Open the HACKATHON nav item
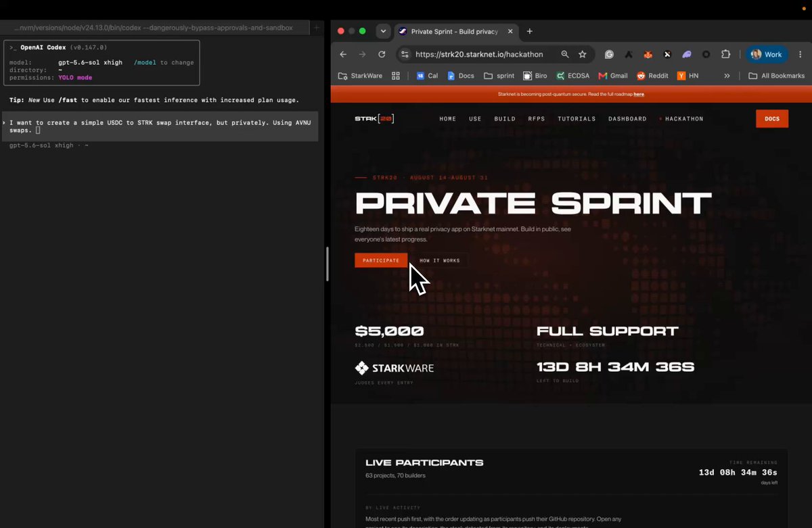812x528 pixels. click(x=682, y=119)
